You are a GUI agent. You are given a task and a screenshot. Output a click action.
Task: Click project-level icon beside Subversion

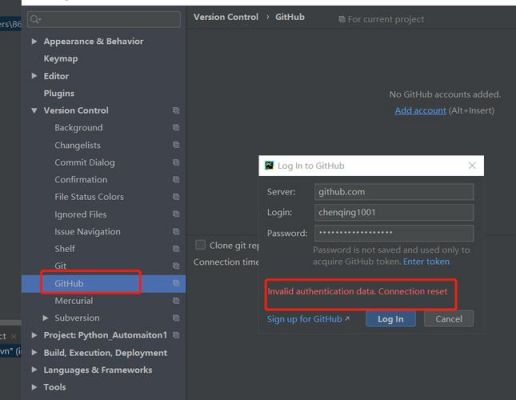176,318
